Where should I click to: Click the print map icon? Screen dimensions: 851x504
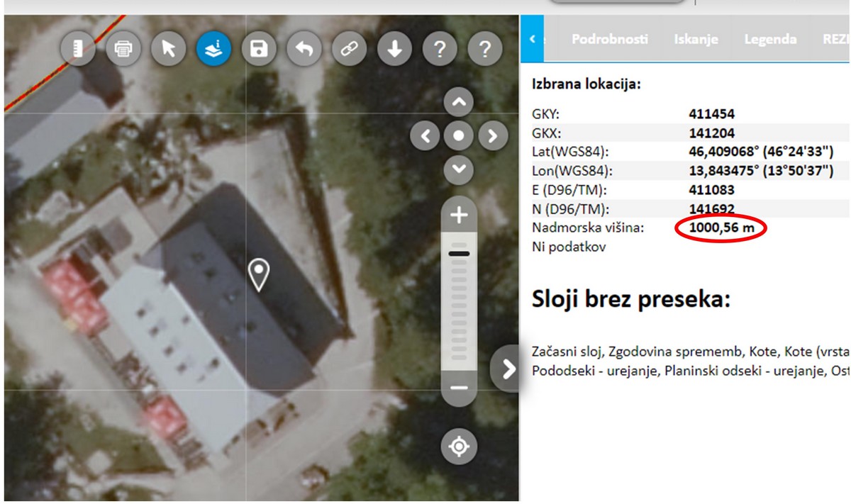coord(123,49)
